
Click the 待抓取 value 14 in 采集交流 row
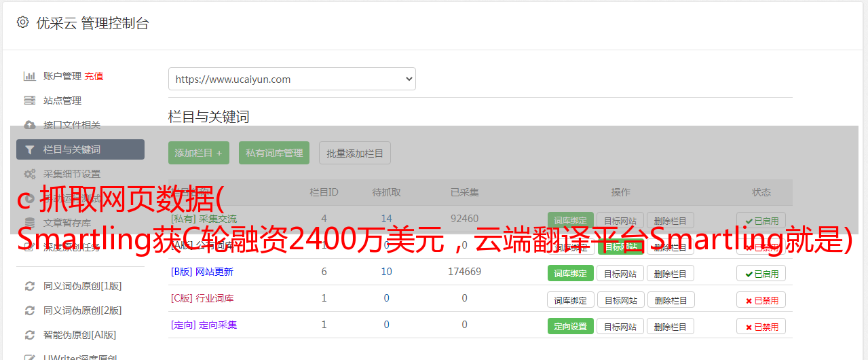(x=387, y=219)
